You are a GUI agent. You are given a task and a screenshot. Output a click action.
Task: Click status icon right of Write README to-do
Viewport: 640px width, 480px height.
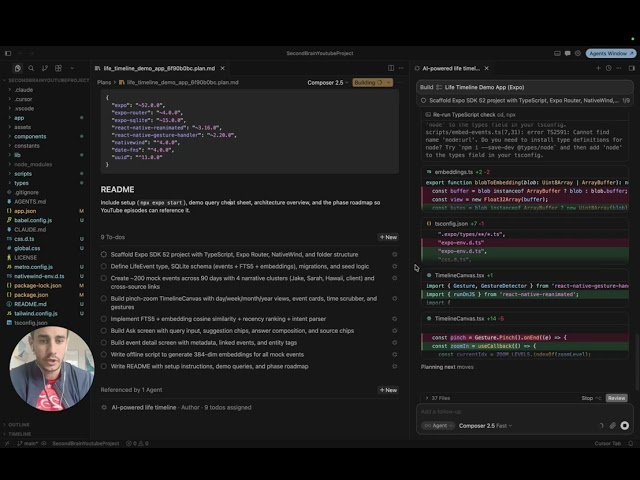click(395, 367)
